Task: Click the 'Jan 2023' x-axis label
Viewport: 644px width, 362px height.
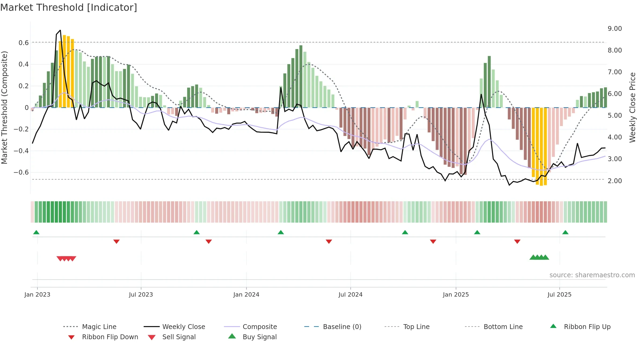Action: click(x=37, y=294)
